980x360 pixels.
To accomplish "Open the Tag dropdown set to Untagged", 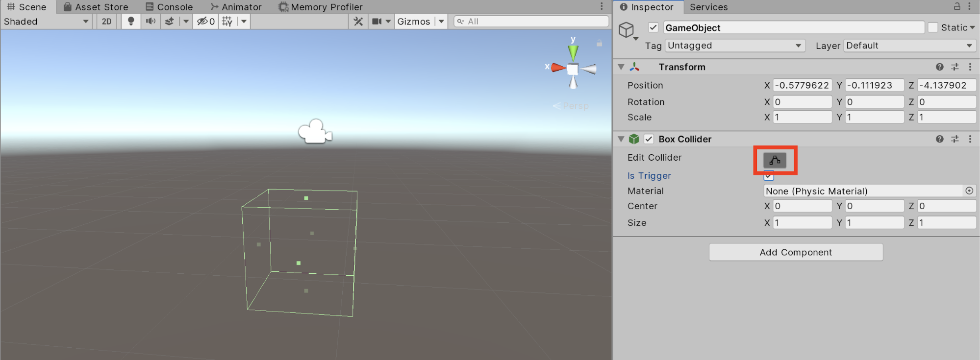I will click(x=734, y=46).
